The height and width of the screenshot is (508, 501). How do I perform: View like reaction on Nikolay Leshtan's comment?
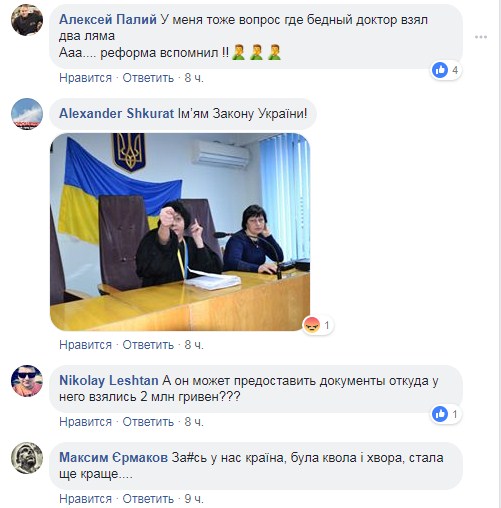[446, 414]
